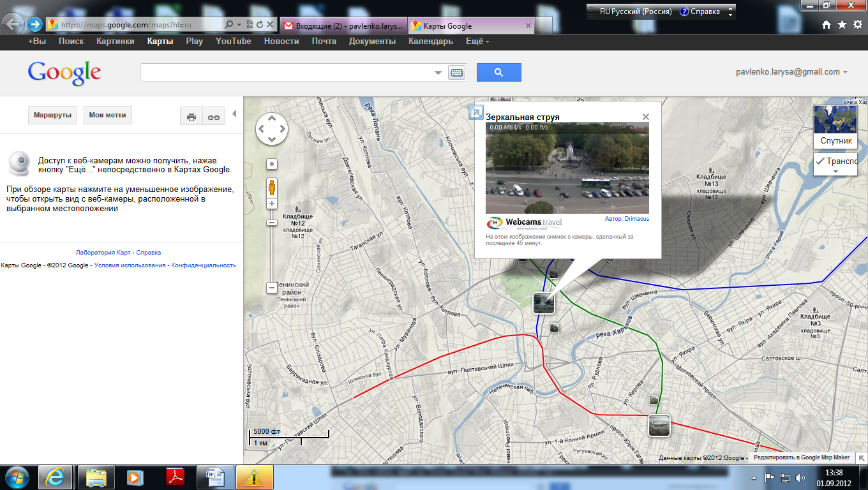Image resolution: width=868 pixels, height=490 pixels.
Task: Open Поиск in the Google bar
Action: tap(71, 41)
